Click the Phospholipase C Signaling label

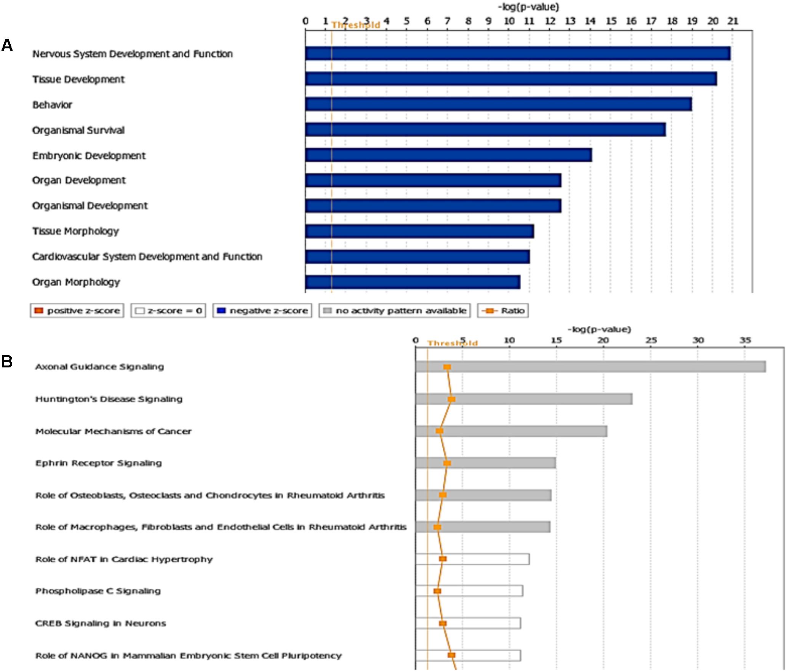[x=98, y=591]
